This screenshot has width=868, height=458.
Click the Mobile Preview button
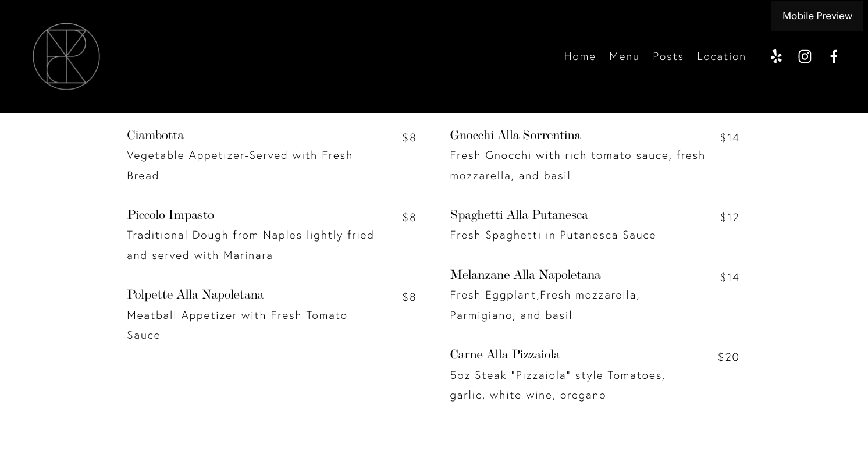[x=817, y=16]
